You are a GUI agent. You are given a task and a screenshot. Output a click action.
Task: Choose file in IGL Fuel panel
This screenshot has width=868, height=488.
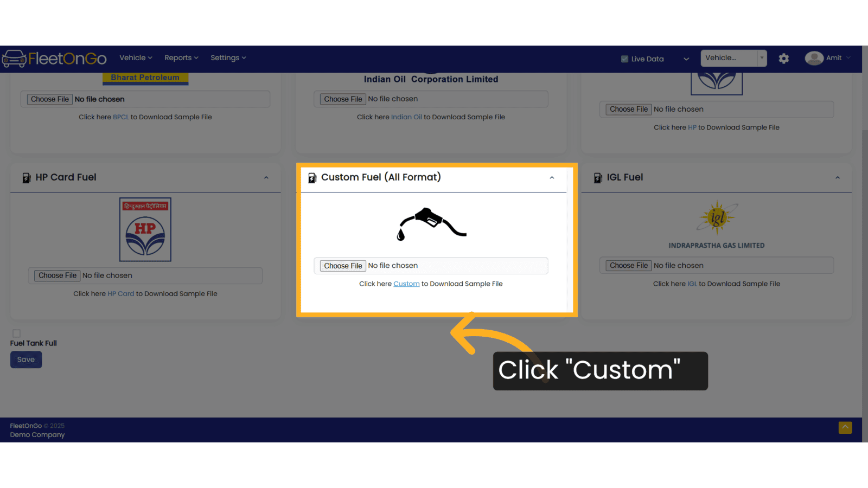629,266
